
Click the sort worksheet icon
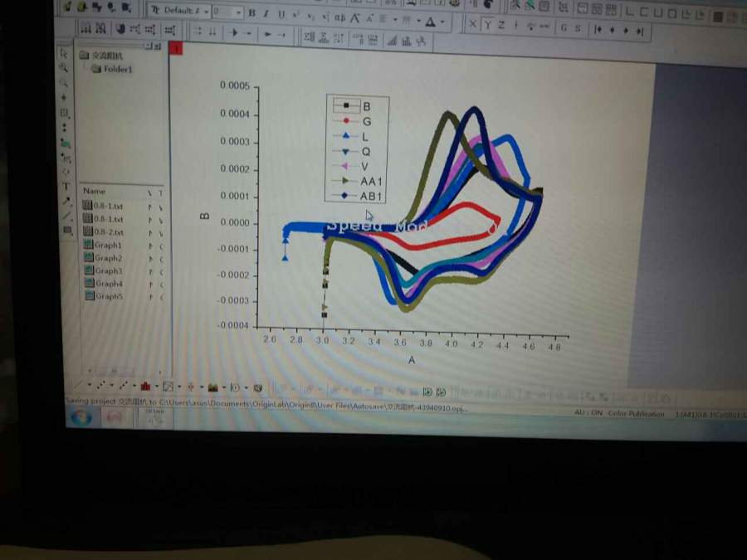click(x=339, y=38)
